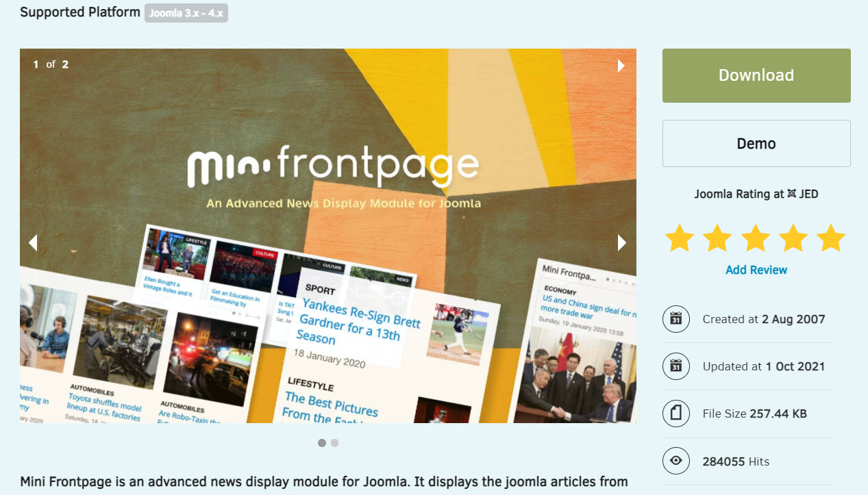Select the first carousel indicator dot

[x=322, y=443]
